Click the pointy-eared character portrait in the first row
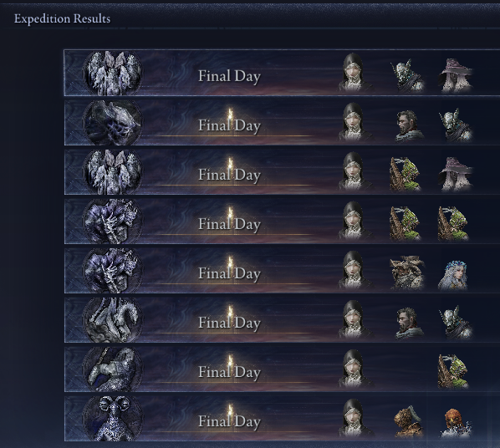The image size is (500, 448). click(407, 76)
